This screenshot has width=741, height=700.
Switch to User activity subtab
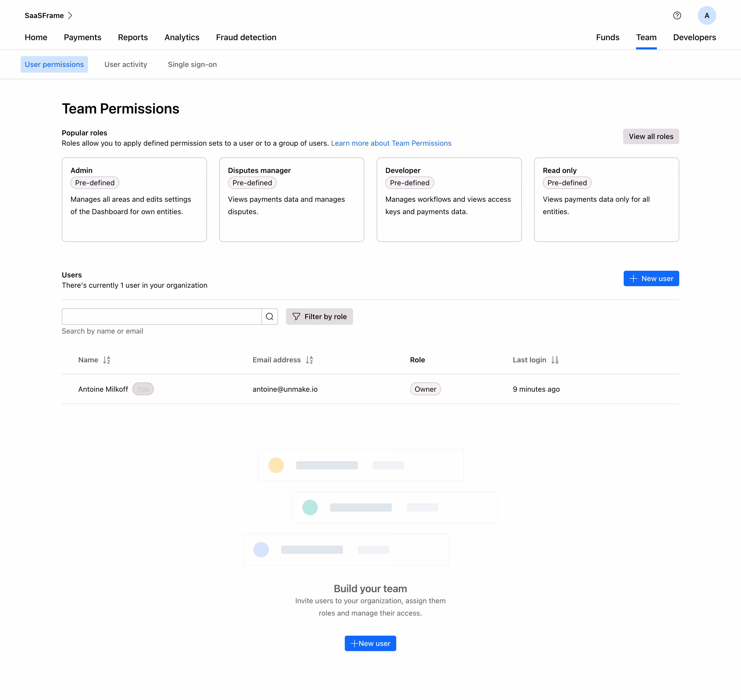point(126,64)
